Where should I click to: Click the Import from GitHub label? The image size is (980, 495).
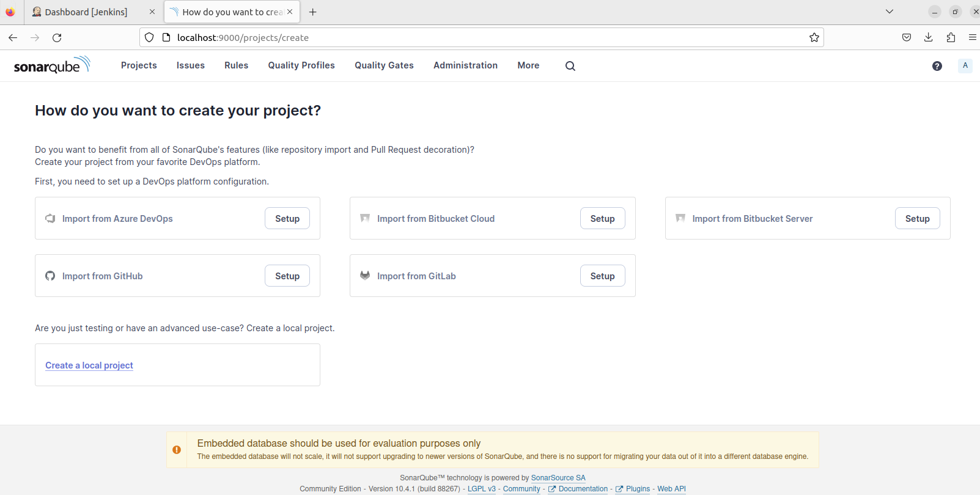click(102, 276)
